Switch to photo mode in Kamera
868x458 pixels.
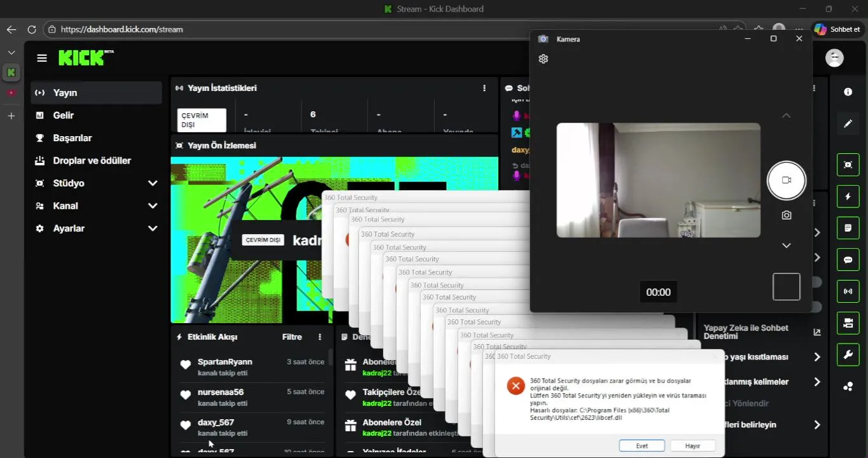[787, 215]
